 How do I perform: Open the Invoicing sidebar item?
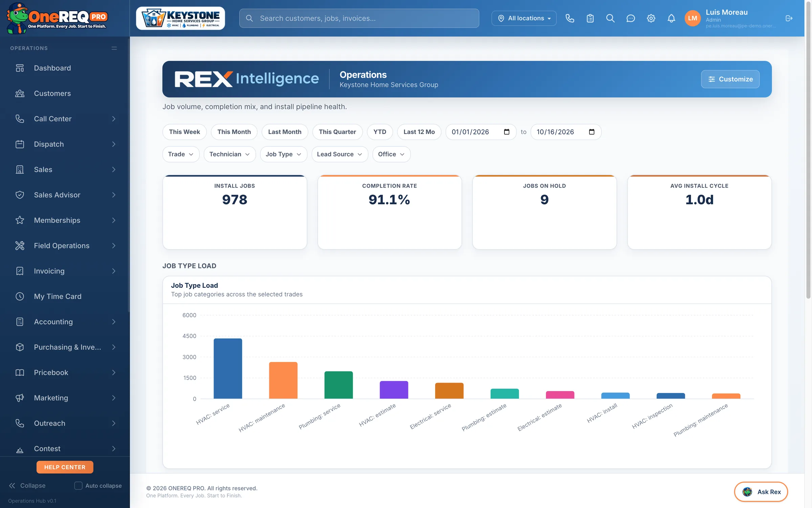[65, 271]
